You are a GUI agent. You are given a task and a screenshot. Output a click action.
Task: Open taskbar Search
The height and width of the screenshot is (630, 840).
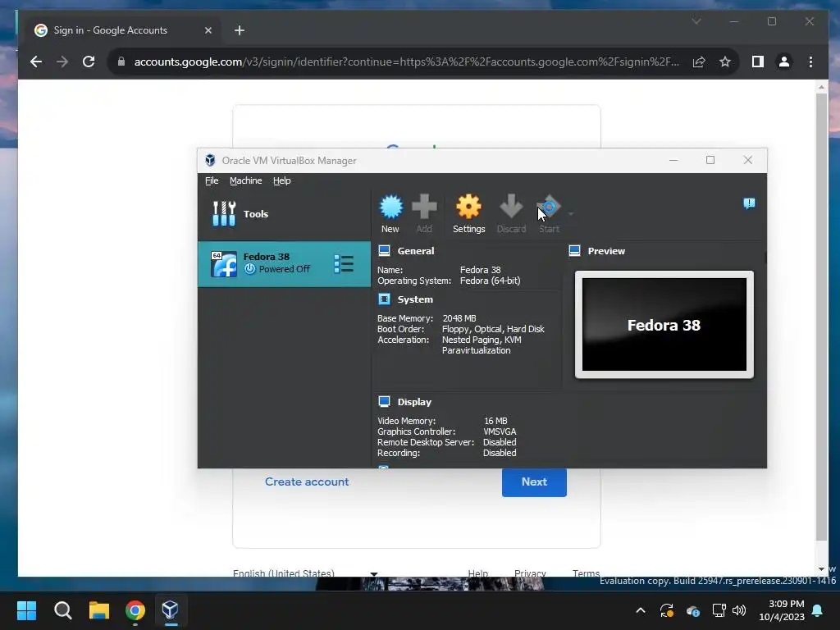(62, 610)
